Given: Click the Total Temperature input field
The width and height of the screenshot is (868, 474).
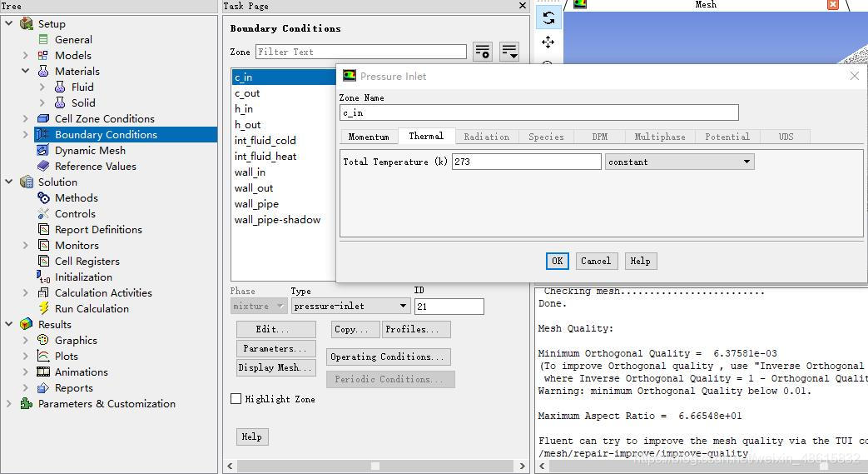Looking at the screenshot, I should pos(526,162).
